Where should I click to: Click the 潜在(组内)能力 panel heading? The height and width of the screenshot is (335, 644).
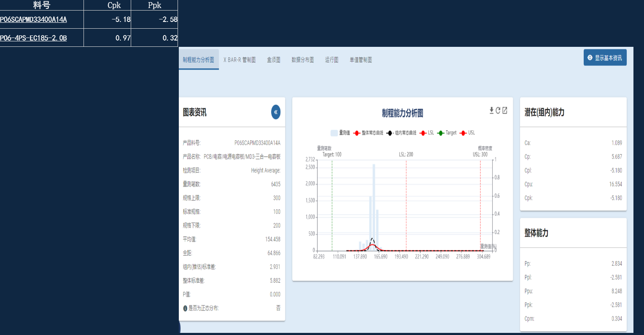point(544,112)
